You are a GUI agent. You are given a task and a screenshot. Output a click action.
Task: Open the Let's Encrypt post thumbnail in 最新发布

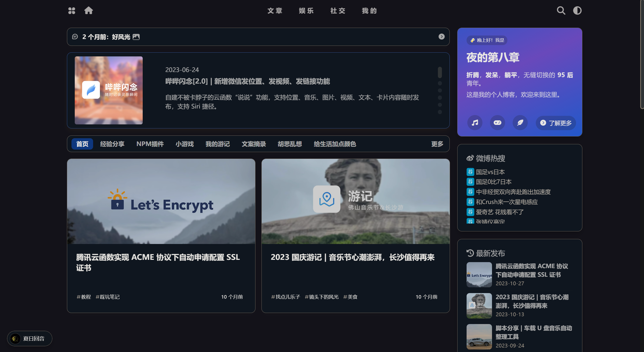tap(479, 275)
